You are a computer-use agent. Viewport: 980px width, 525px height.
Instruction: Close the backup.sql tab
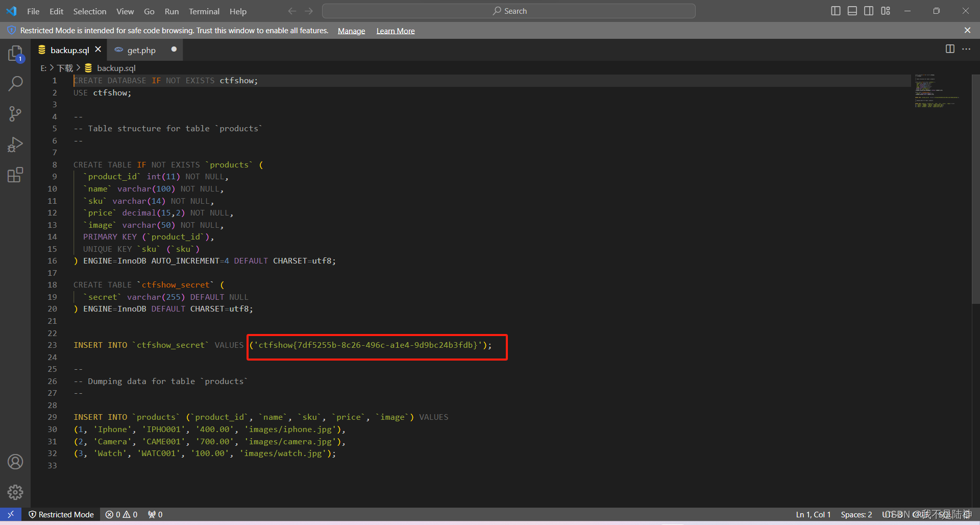[98, 49]
